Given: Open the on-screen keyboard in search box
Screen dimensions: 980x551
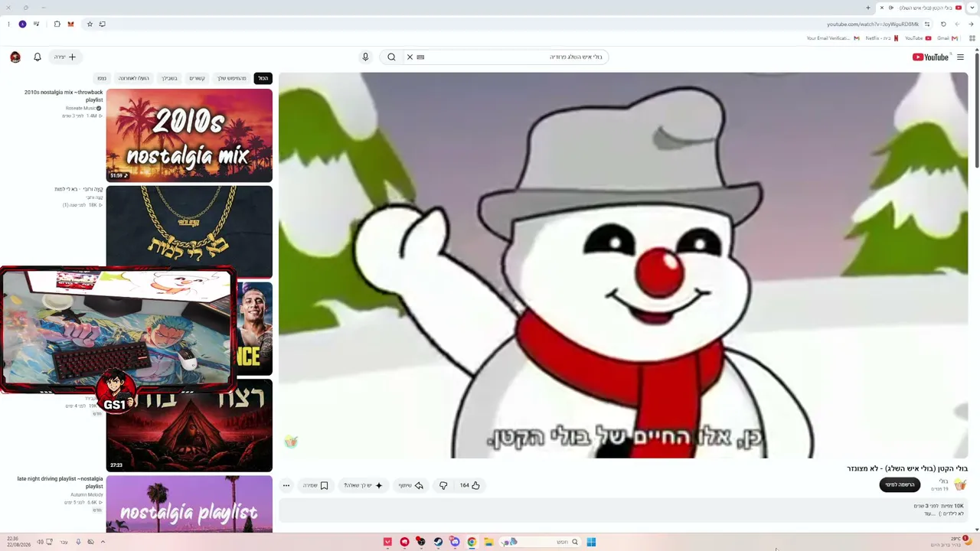Looking at the screenshot, I should (420, 57).
